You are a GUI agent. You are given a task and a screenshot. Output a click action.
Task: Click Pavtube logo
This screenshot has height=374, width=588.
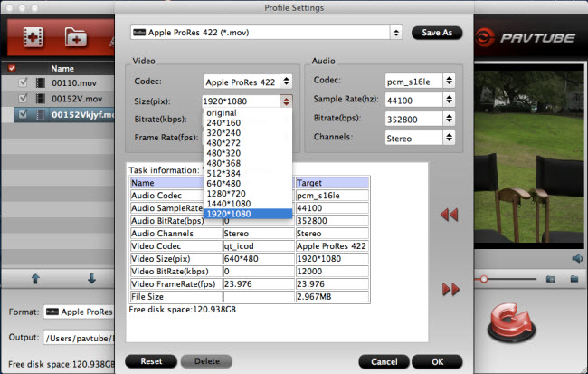525,37
